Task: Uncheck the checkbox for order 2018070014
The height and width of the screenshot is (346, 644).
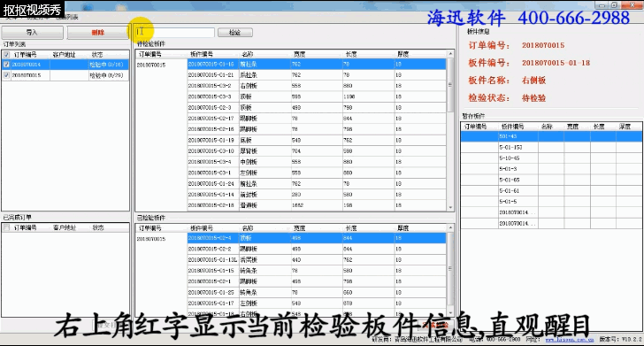Action: [6, 65]
